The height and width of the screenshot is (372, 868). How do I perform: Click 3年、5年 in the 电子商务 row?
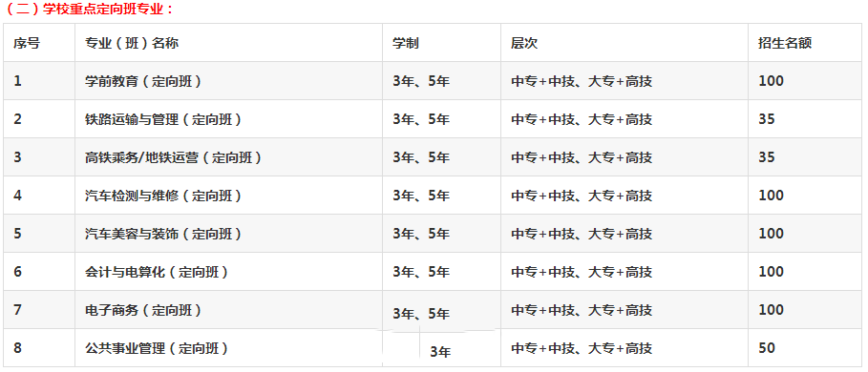[x=421, y=314]
